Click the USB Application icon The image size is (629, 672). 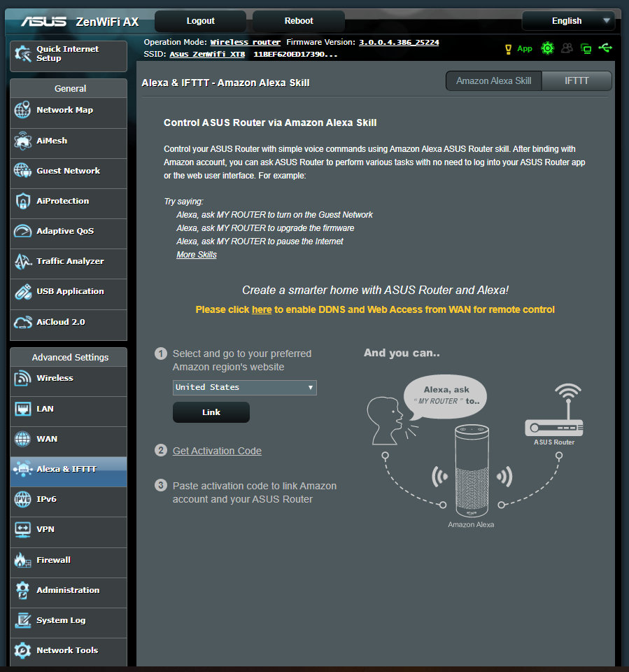[22, 291]
